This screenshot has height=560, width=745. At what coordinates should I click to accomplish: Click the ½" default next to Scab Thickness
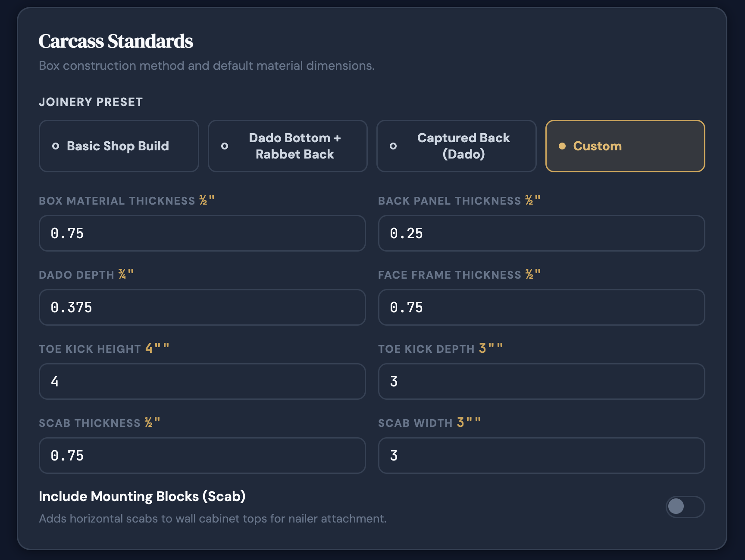[x=152, y=422]
